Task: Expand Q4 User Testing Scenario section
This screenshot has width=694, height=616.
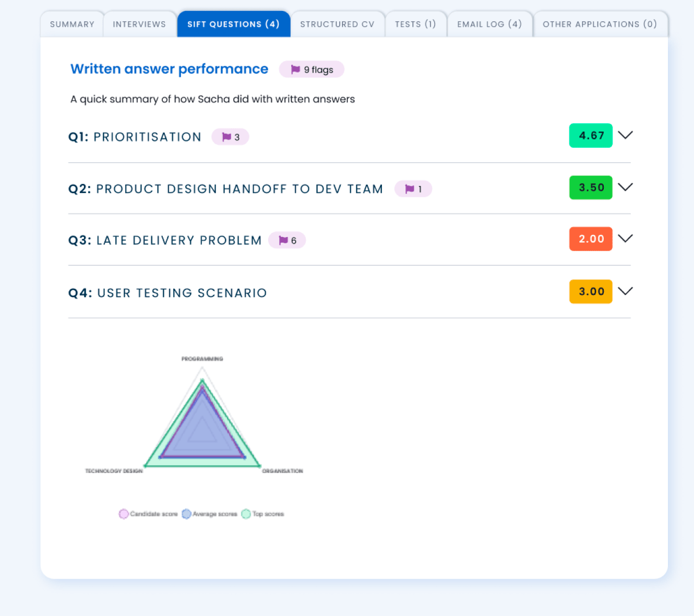Action: [x=626, y=291]
